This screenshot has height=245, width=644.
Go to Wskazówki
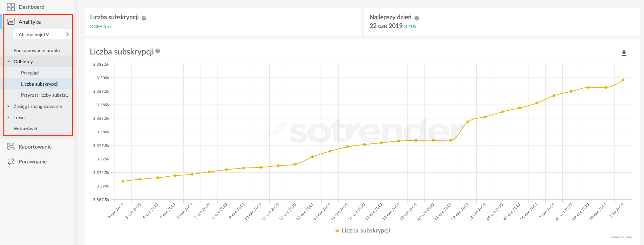click(x=25, y=129)
